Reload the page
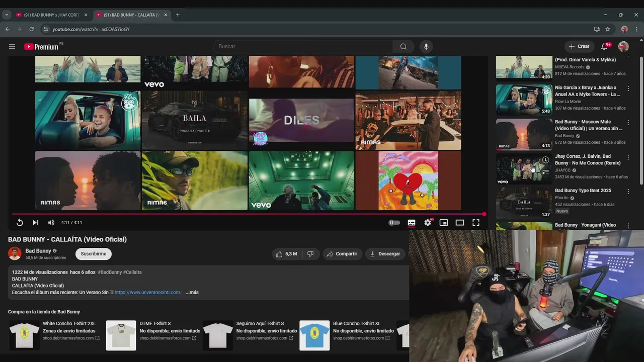Viewport: 644px width, 362px height. click(x=31, y=29)
